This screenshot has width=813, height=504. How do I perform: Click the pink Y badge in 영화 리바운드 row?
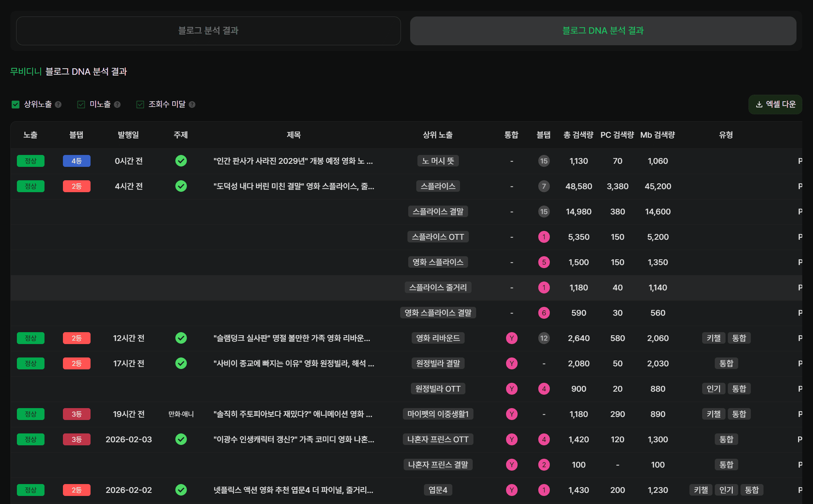(511, 338)
